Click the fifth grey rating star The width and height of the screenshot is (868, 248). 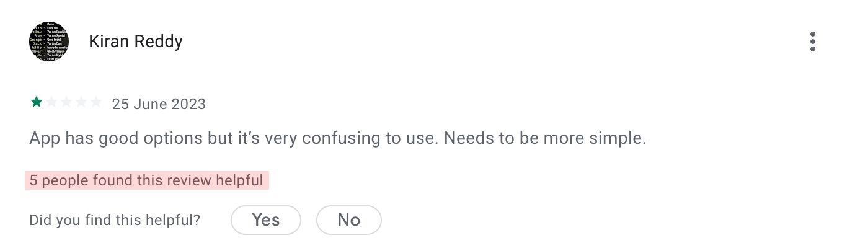pyautogui.click(x=96, y=102)
